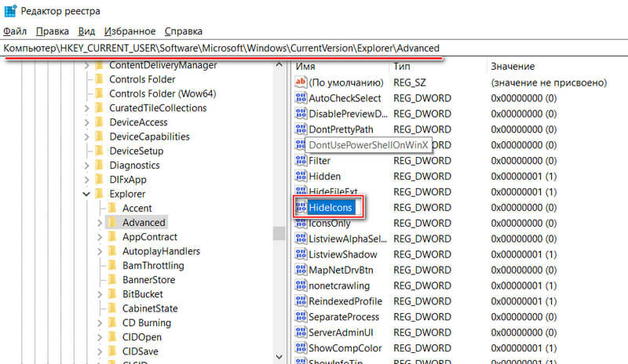The width and height of the screenshot is (628, 364).
Task: Click the registry path address bar
Action: click(x=314, y=48)
